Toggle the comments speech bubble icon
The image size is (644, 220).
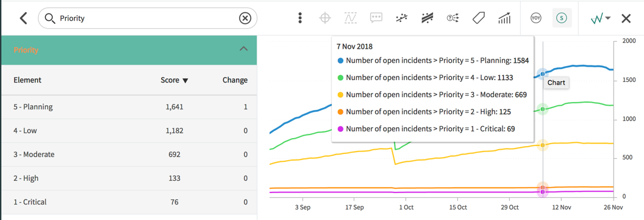click(x=376, y=18)
